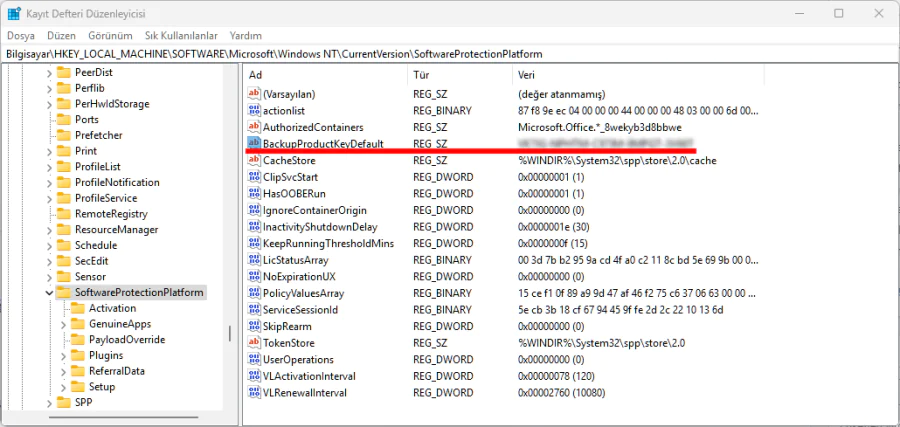Click the actionlist binary value icon
Image resolution: width=900 pixels, height=427 pixels.
click(x=254, y=110)
